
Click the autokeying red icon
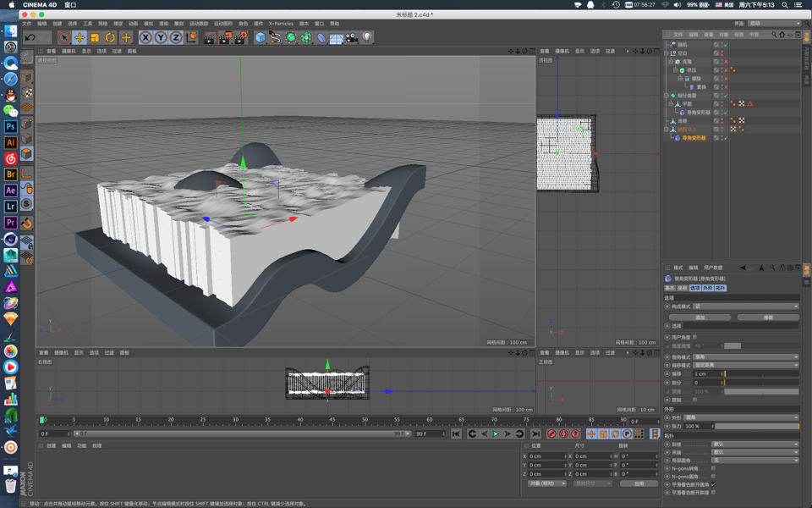(563, 433)
